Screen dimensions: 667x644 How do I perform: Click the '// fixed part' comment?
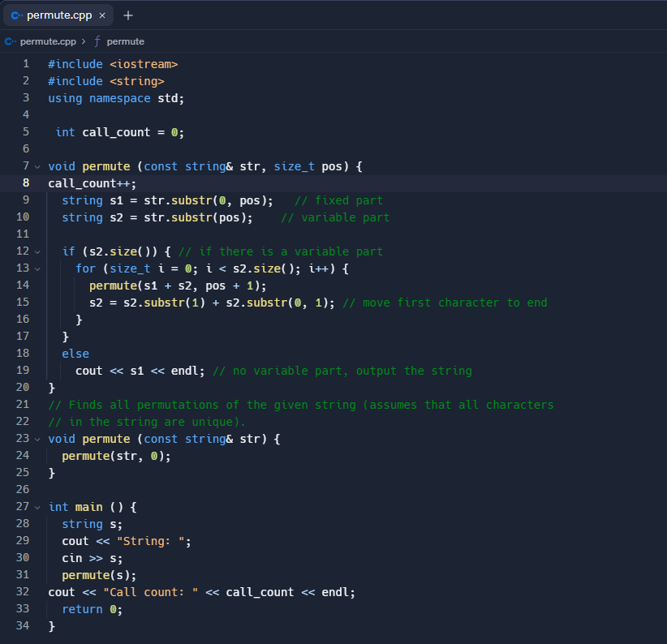(x=338, y=200)
